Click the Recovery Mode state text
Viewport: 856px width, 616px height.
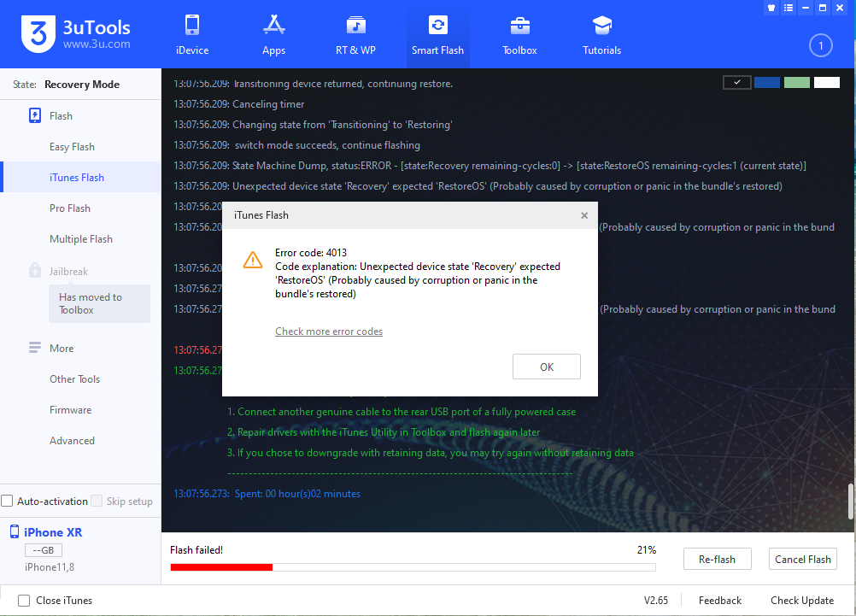(x=82, y=84)
